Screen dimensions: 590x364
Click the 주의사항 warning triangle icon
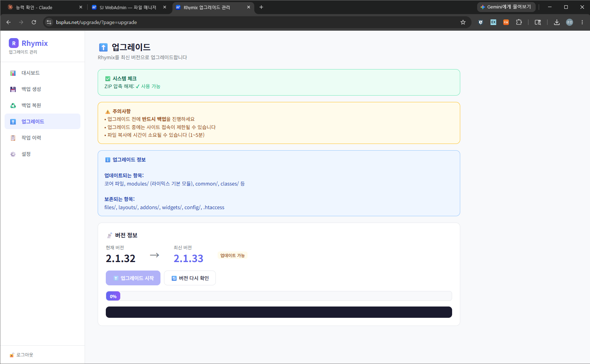(x=108, y=111)
